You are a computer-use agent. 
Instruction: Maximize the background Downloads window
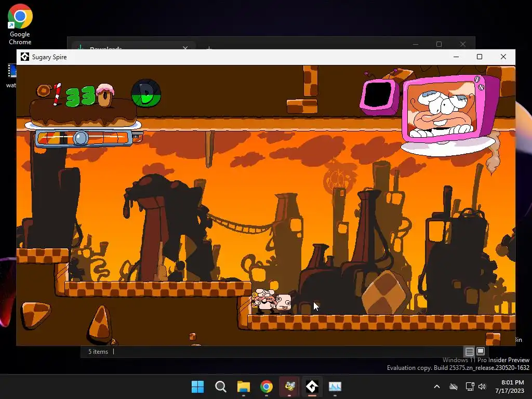click(439, 44)
